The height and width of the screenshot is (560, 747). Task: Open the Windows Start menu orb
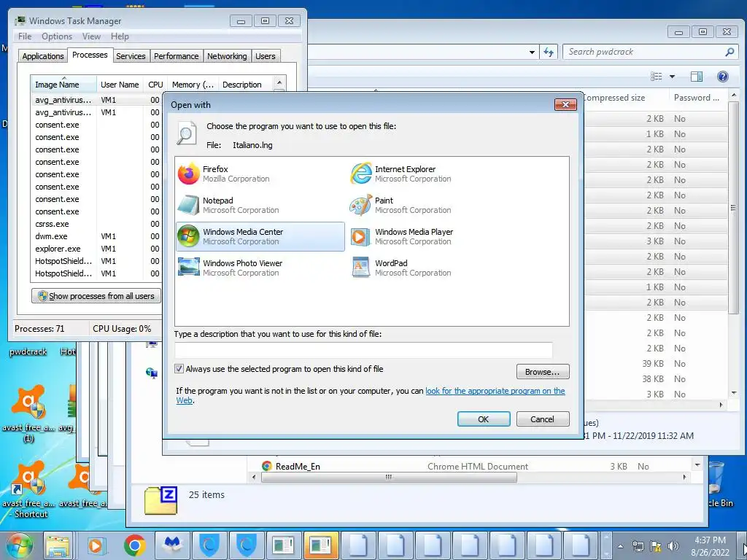tap(19, 545)
